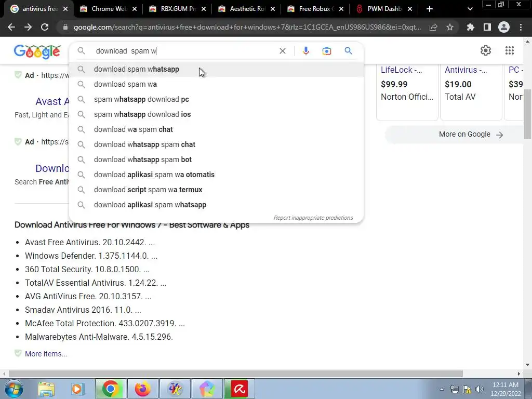Open the tab search dropdown arrow

470,9
